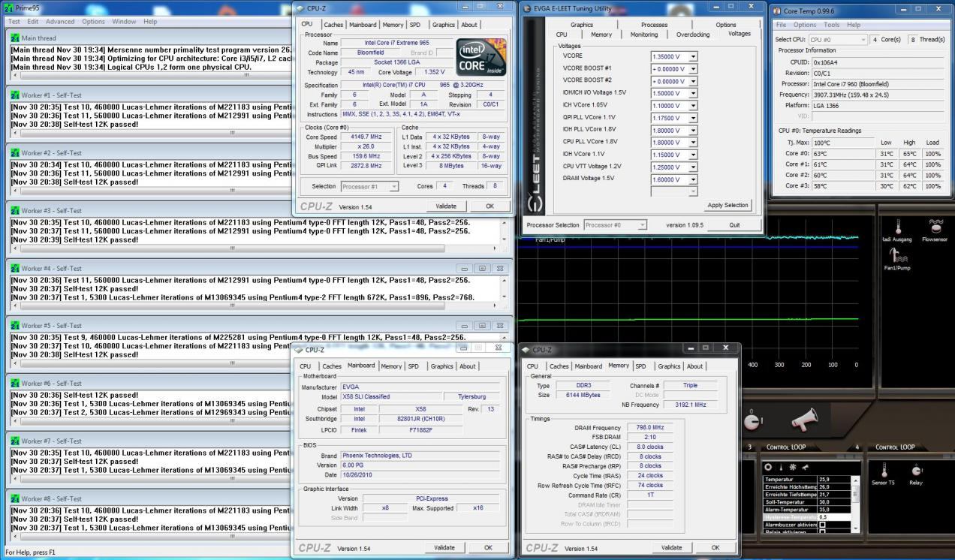Open the Tools menu in Core Temp

[831, 25]
